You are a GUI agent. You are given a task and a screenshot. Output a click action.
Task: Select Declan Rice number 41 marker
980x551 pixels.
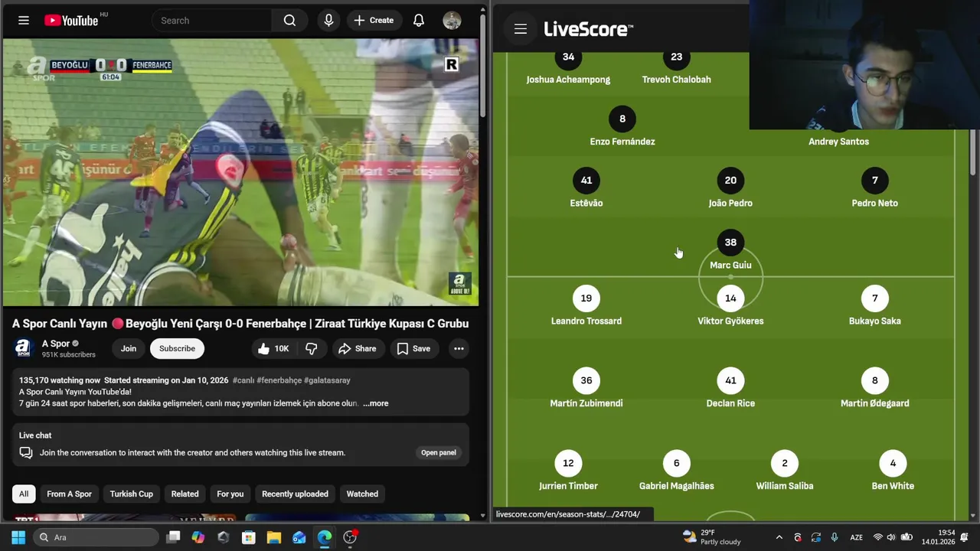730,380
